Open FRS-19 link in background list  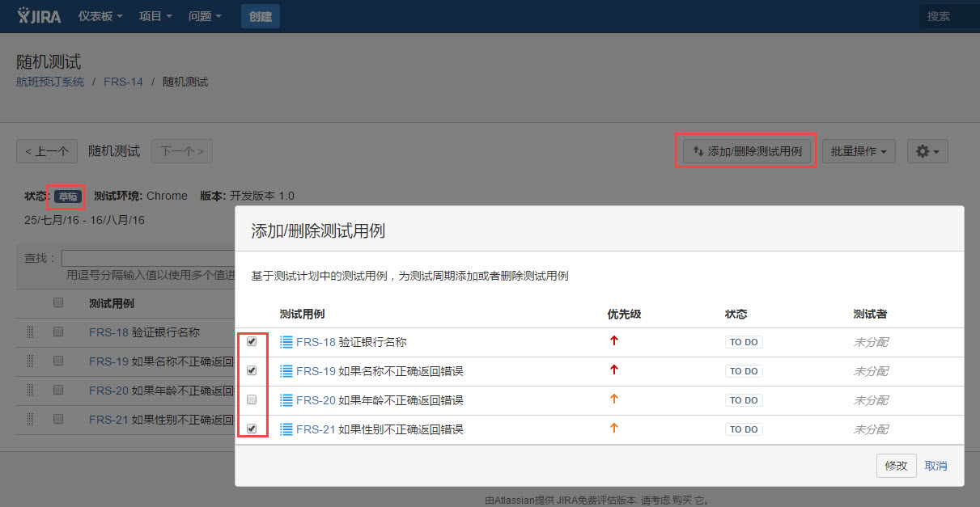tap(108, 361)
